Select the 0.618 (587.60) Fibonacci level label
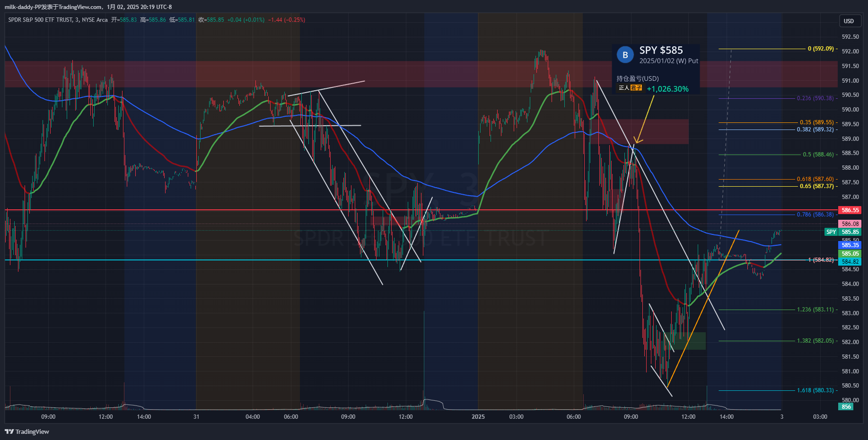The height and width of the screenshot is (440, 868). (x=815, y=179)
